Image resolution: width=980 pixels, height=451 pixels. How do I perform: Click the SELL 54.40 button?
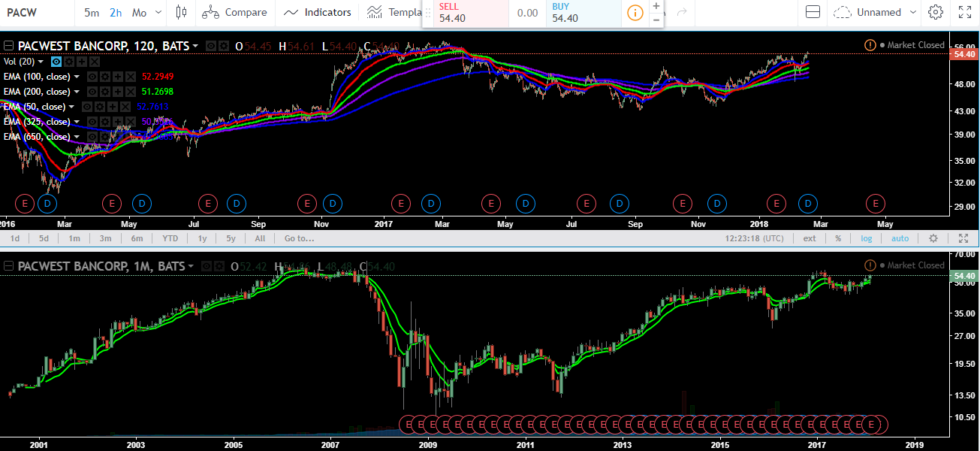click(464, 14)
